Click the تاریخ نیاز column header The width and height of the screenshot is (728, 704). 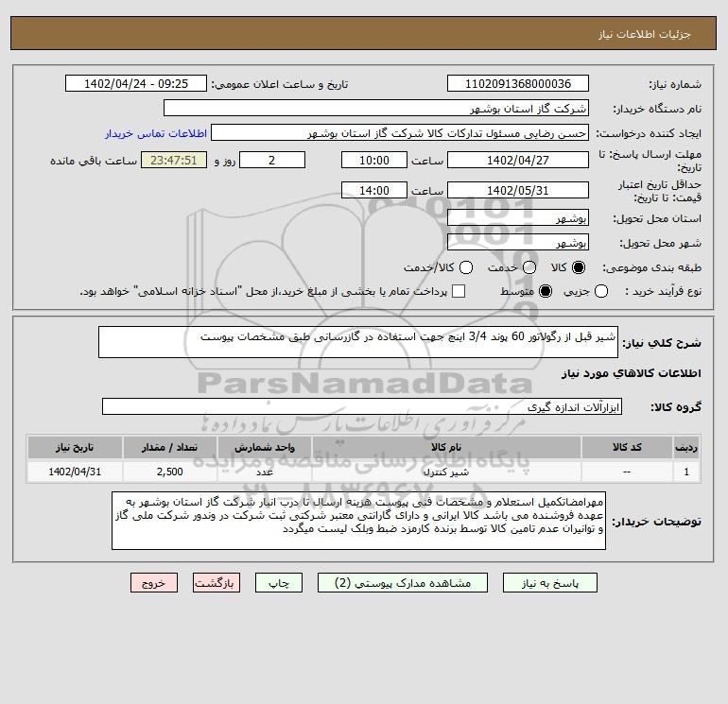75,447
